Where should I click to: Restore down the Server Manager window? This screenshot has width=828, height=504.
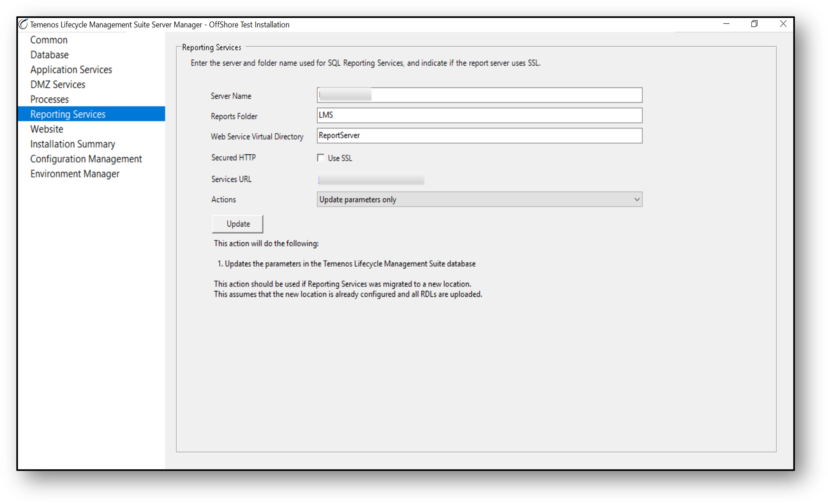coord(754,24)
